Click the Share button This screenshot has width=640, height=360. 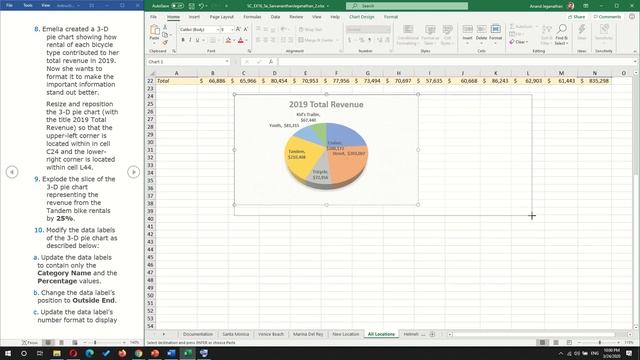pos(576,17)
